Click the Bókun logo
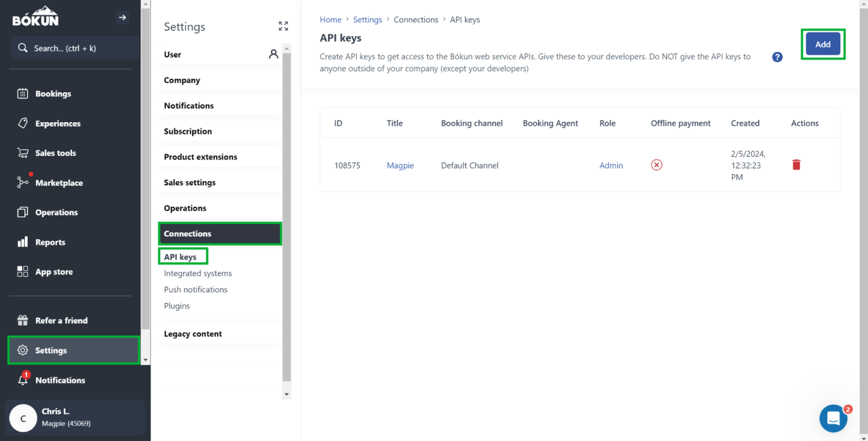 tap(36, 17)
